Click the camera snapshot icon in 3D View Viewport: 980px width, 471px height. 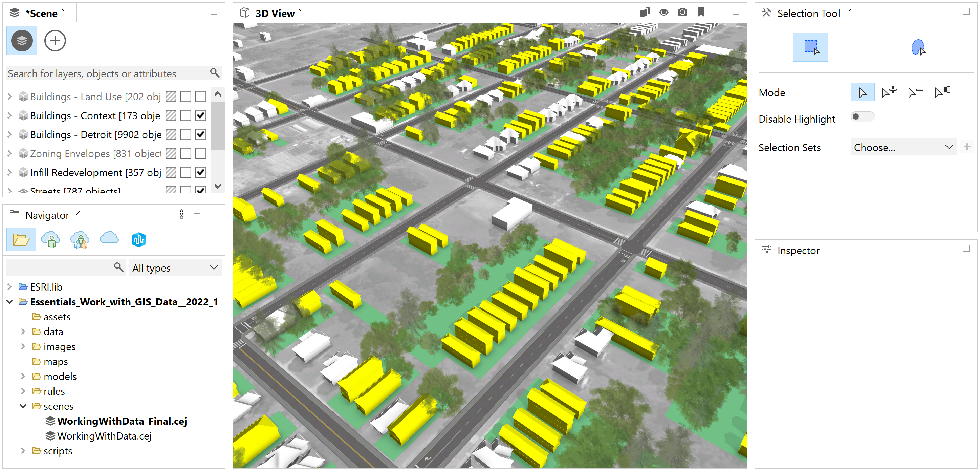click(x=682, y=13)
